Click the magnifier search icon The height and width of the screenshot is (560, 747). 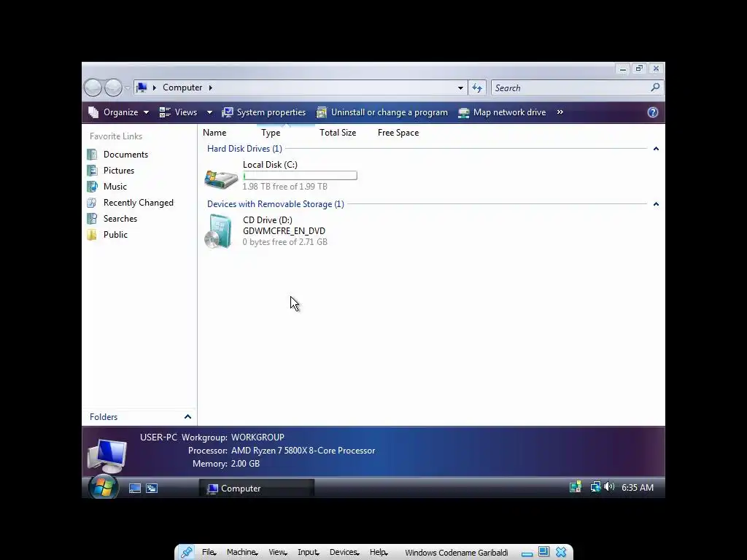(x=655, y=87)
